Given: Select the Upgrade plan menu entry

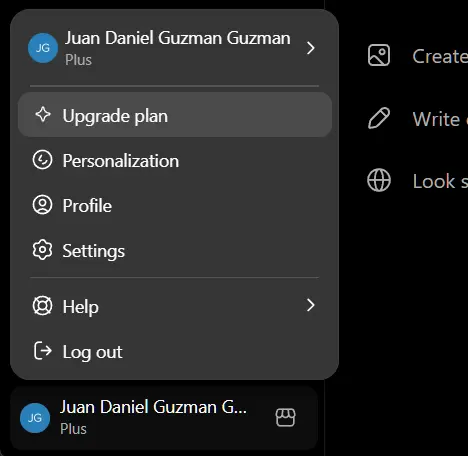Looking at the screenshot, I should click(x=175, y=115).
